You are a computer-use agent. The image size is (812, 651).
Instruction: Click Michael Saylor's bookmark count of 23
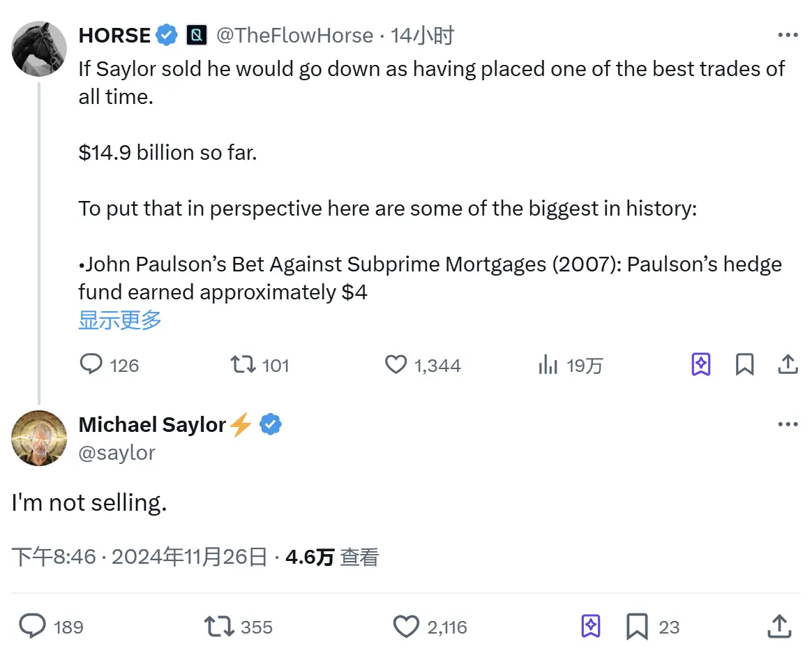(x=671, y=626)
